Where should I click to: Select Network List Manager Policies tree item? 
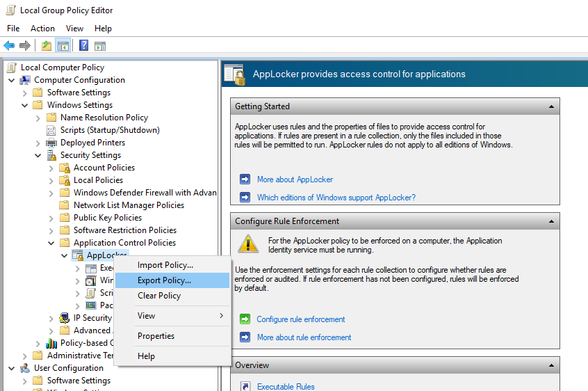[129, 205]
